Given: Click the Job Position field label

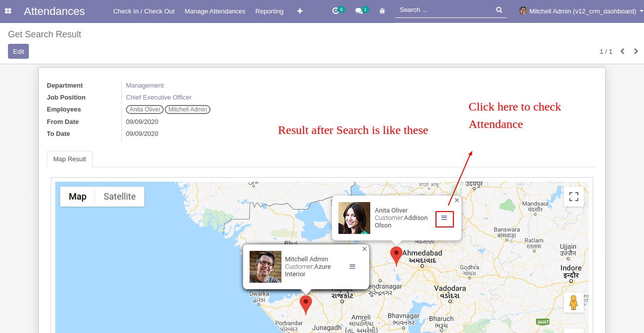Looking at the screenshot, I should (x=66, y=98).
